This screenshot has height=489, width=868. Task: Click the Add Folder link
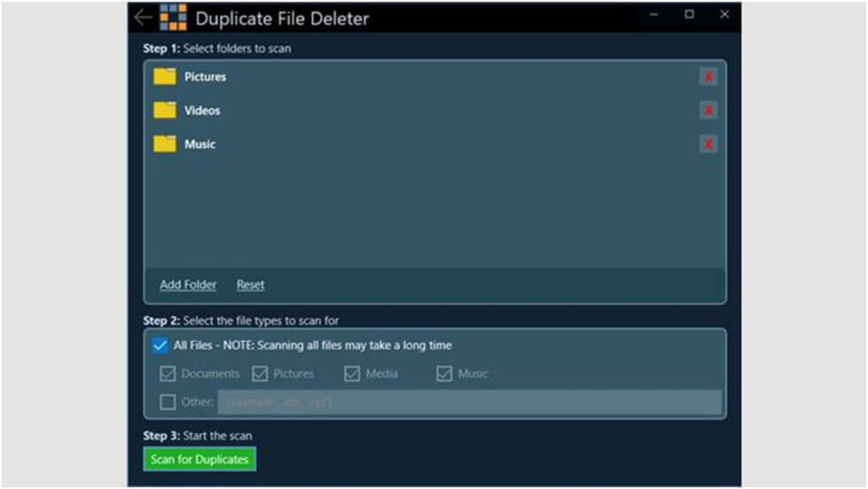click(188, 285)
